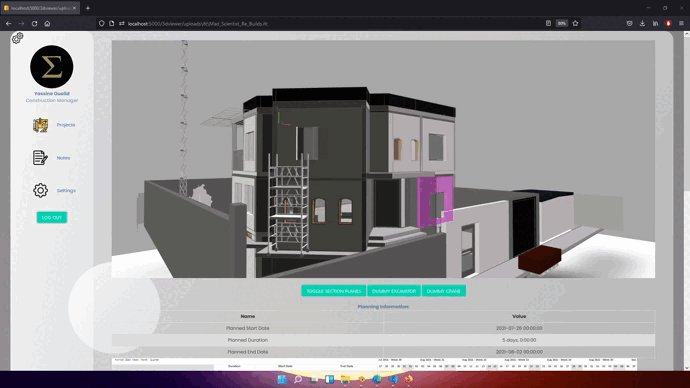Viewport: 690px width, 388px height.
Task: Open the Windows Start menu
Action: (282, 379)
